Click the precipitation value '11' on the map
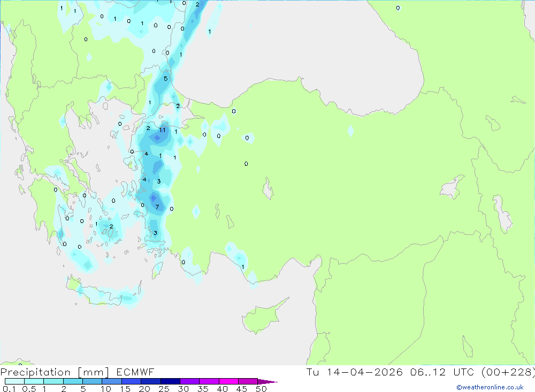Screen dimensions: 535x392 (163, 130)
